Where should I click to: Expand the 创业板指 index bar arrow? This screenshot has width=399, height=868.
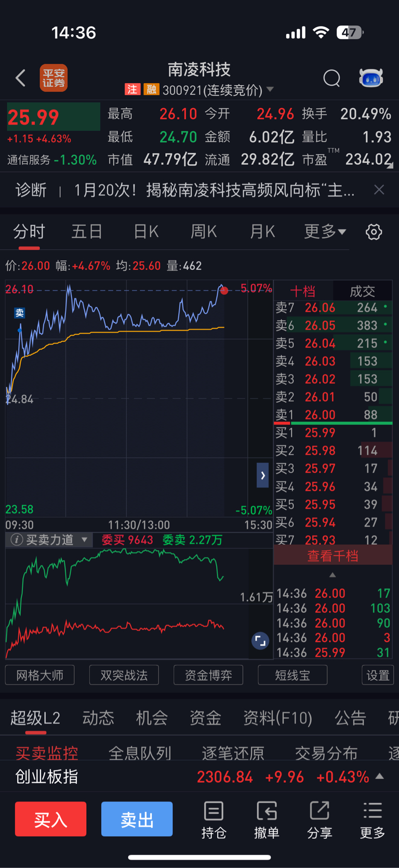coord(380,776)
